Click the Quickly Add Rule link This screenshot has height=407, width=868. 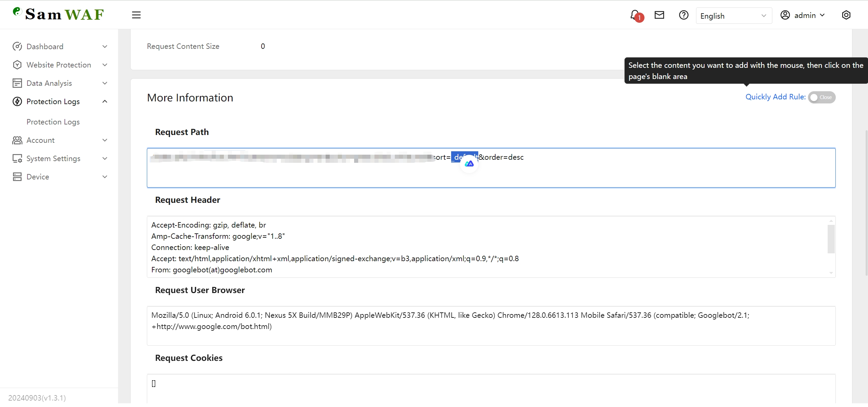pos(775,97)
